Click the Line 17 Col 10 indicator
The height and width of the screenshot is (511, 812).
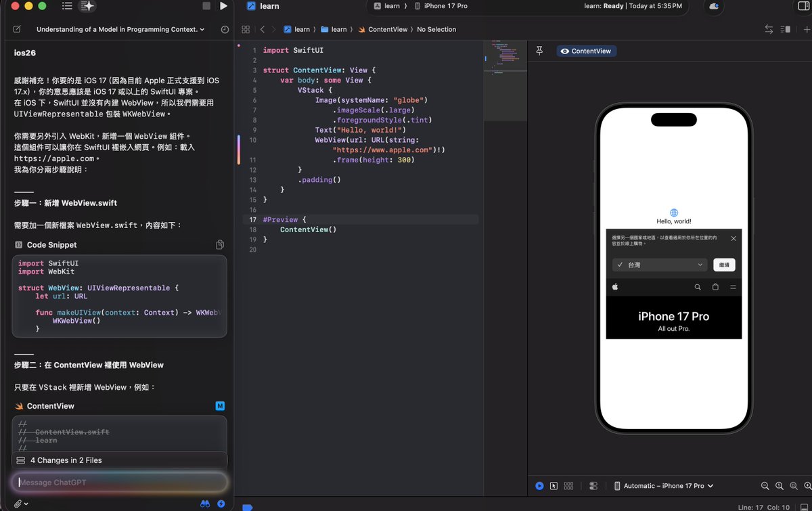[x=765, y=507]
